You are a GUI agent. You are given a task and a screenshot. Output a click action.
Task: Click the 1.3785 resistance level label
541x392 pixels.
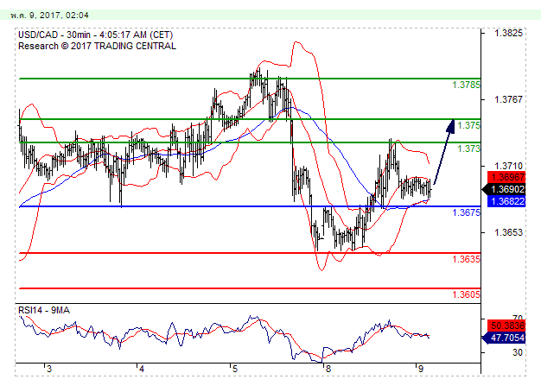tap(466, 85)
